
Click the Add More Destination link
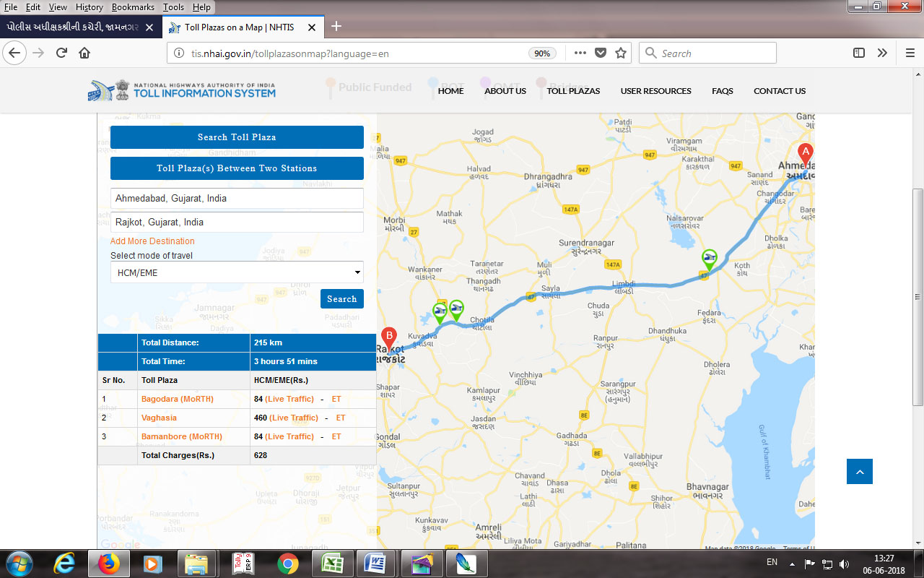[x=152, y=241]
